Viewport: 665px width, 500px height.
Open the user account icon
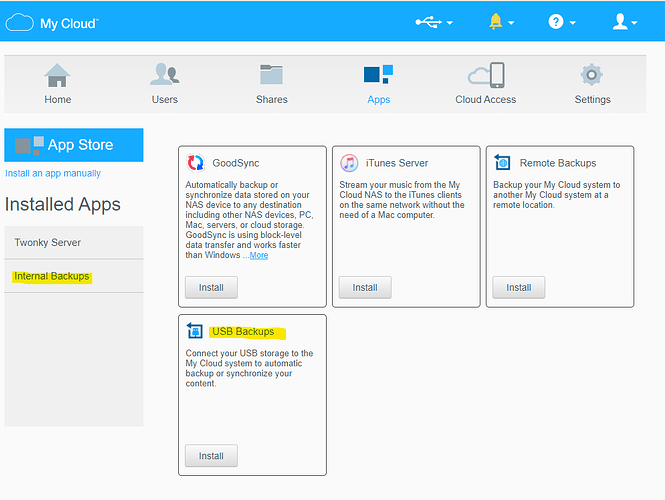click(620, 22)
